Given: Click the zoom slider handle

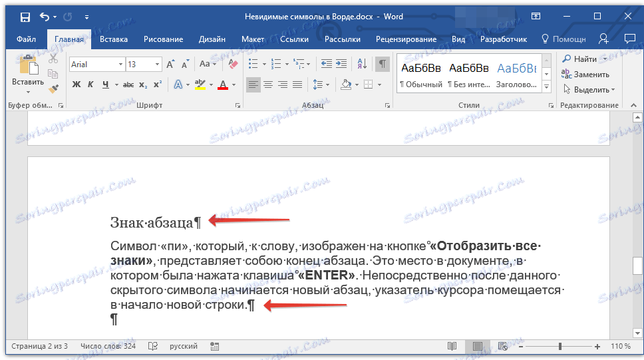Looking at the screenshot, I should click(x=560, y=347).
